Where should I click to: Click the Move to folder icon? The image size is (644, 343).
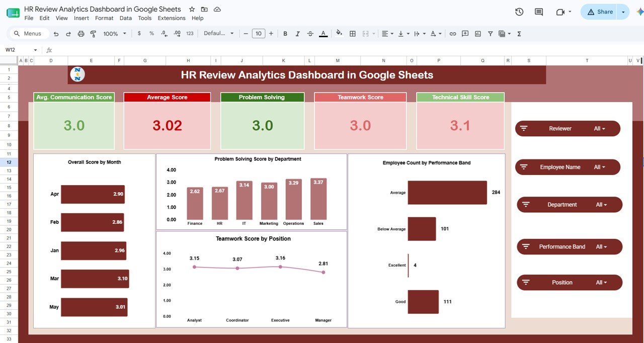tap(204, 10)
